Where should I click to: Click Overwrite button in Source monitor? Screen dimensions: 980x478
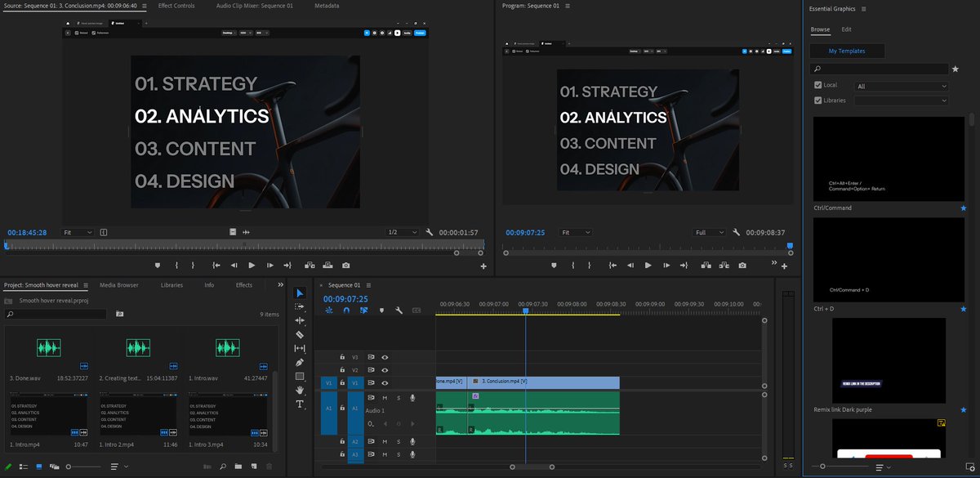(x=327, y=266)
